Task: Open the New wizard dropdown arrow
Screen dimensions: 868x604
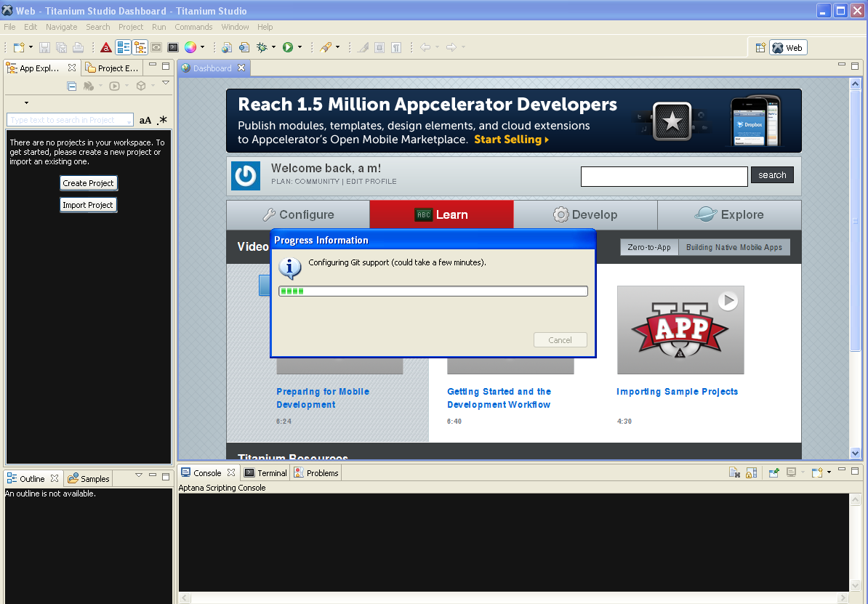Action: point(31,48)
